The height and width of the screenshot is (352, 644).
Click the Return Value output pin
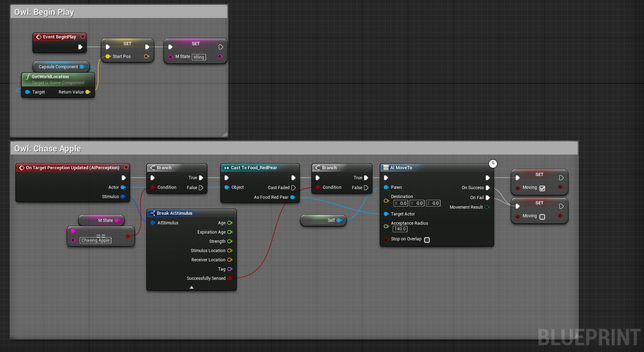pyautogui.click(x=88, y=92)
